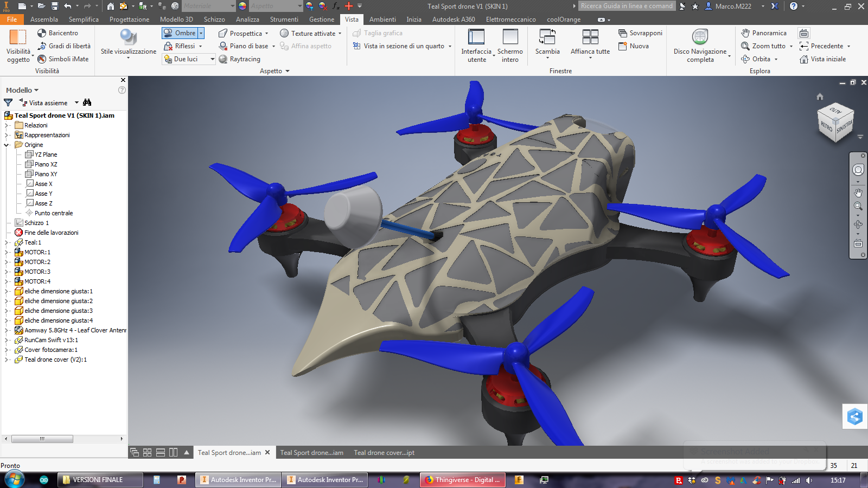
Task: Select the Orbita tool in the ribbon
Action: tap(756, 59)
